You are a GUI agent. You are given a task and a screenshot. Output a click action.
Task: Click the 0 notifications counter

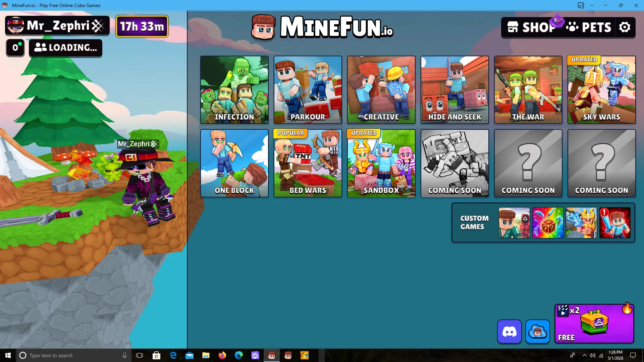tap(15, 48)
